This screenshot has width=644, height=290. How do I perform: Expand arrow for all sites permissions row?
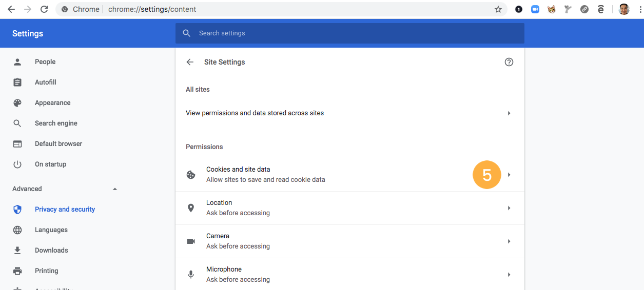point(509,113)
